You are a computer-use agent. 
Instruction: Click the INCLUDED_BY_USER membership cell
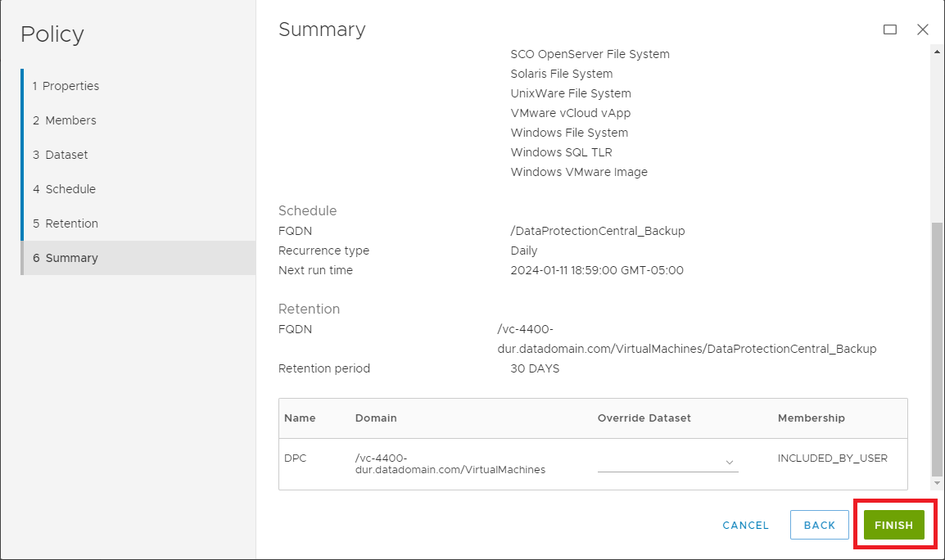832,458
